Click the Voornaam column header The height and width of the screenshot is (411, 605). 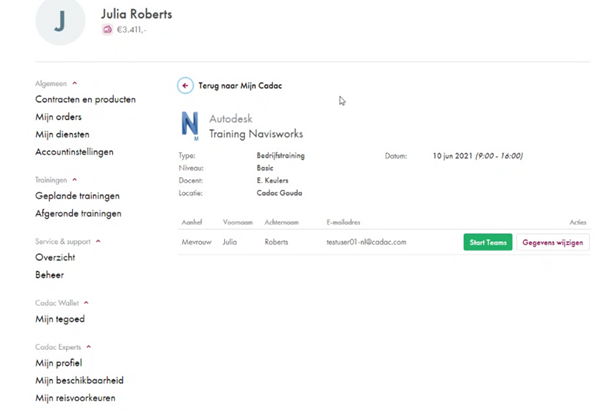pyautogui.click(x=238, y=222)
